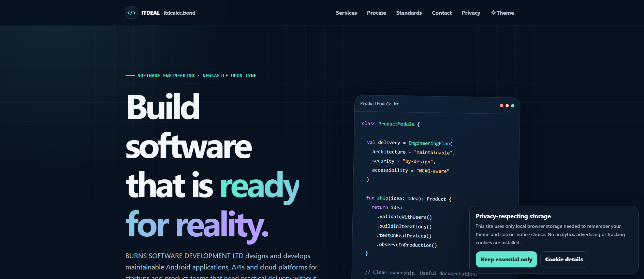Click the 'SOFTWARE ENGINEERING · NEWCASTLE UPON TYNE' tagline
The image size is (644, 279).
[x=197, y=76]
